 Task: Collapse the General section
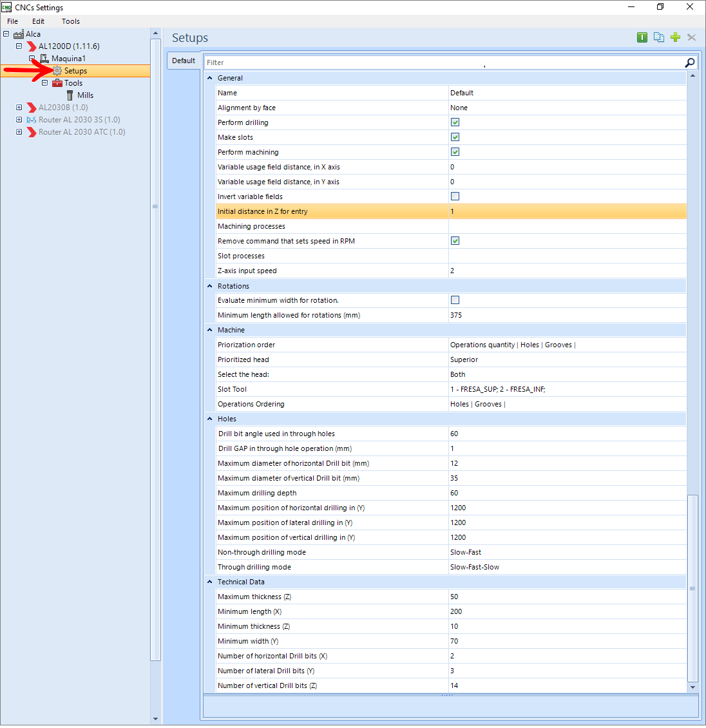210,78
